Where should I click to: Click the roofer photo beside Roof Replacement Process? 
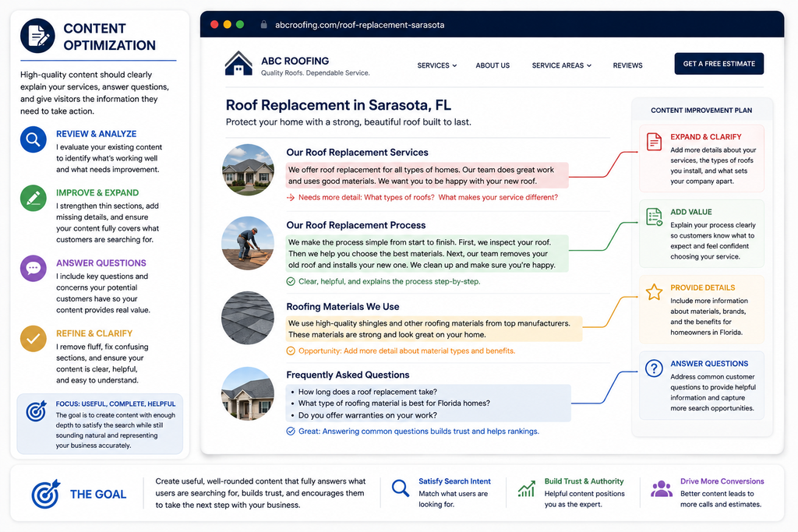click(248, 243)
